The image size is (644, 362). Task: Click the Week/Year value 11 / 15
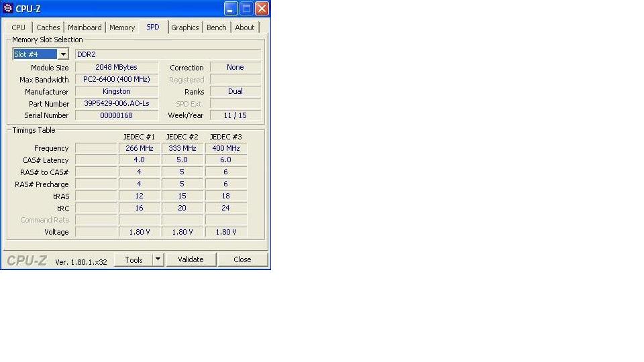(x=235, y=115)
